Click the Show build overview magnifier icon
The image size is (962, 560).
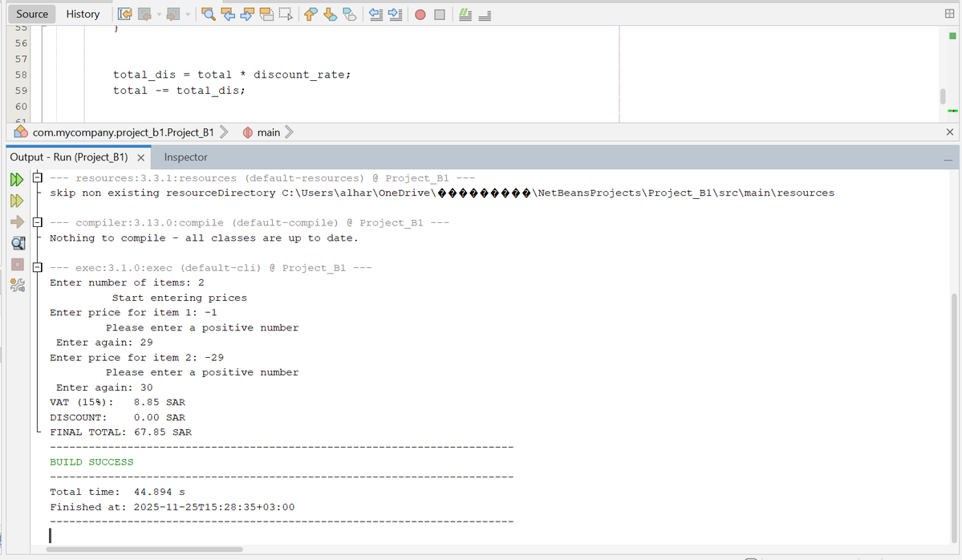point(18,244)
